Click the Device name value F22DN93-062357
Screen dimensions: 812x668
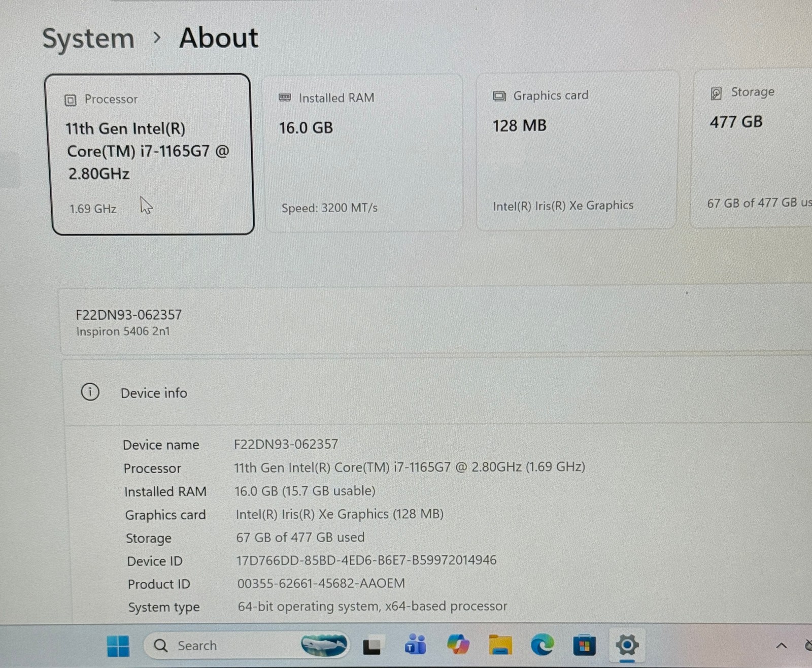tap(286, 444)
